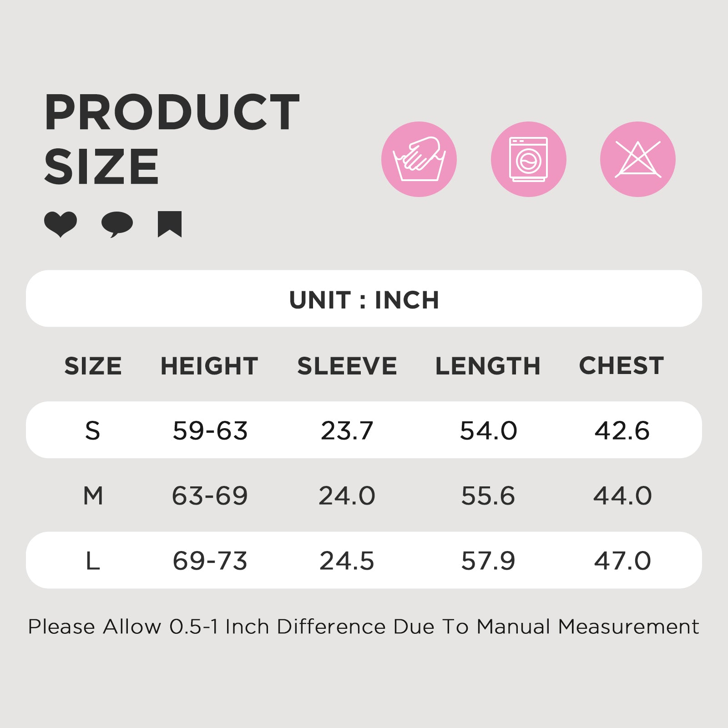Screen dimensions: 728x728
Task: Click the washing machine icon
Action: pyautogui.click(x=528, y=159)
